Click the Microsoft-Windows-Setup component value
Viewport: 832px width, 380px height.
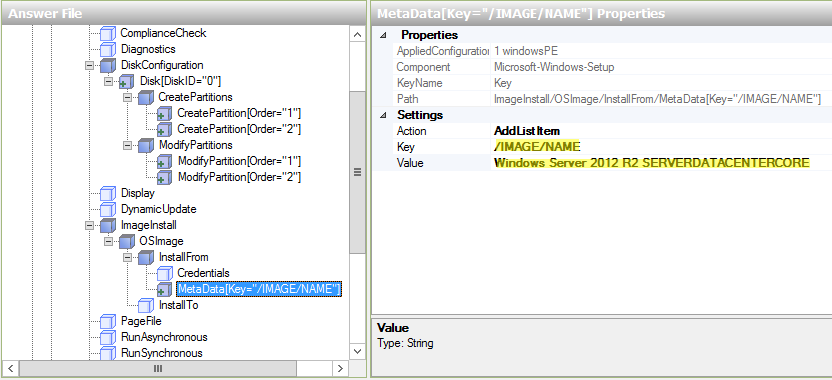(554, 67)
